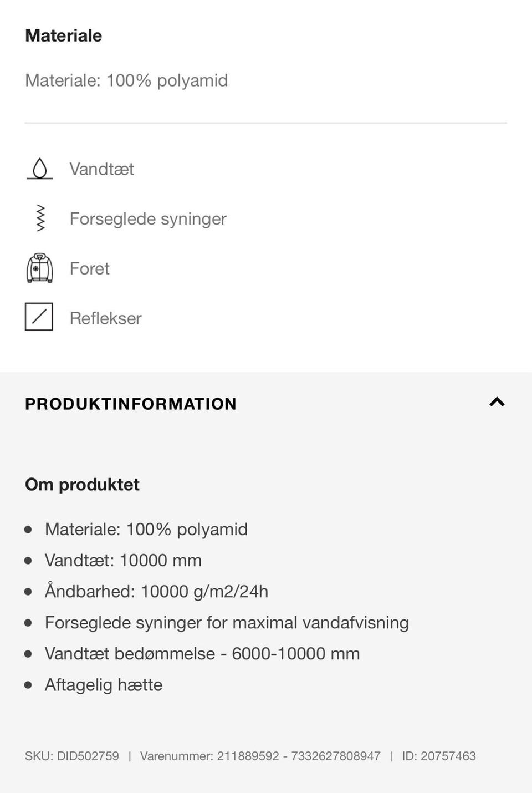The image size is (532, 793).
Task: Click the Åndbarhed 10000 g/m2/24h bullet
Action: coord(156,591)
